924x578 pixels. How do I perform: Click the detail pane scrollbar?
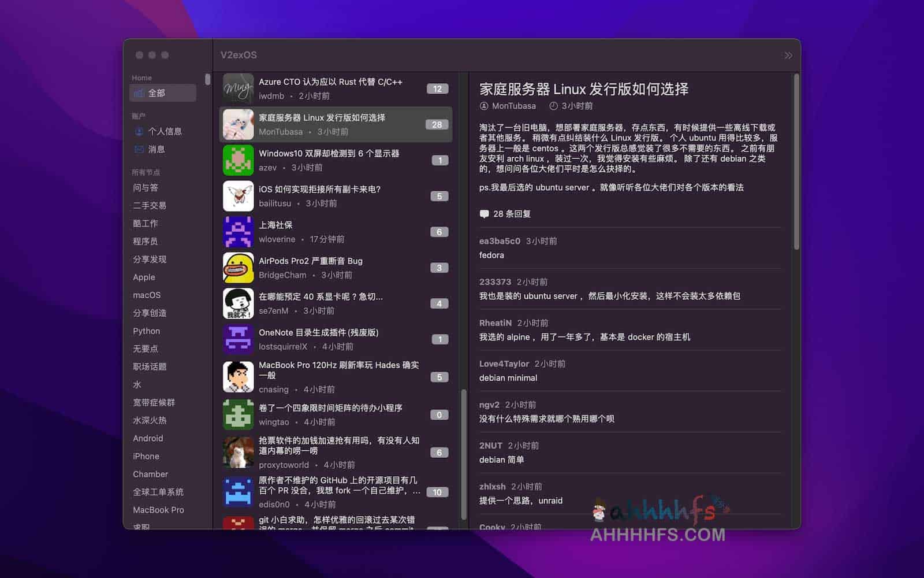[x=796, y=162]
